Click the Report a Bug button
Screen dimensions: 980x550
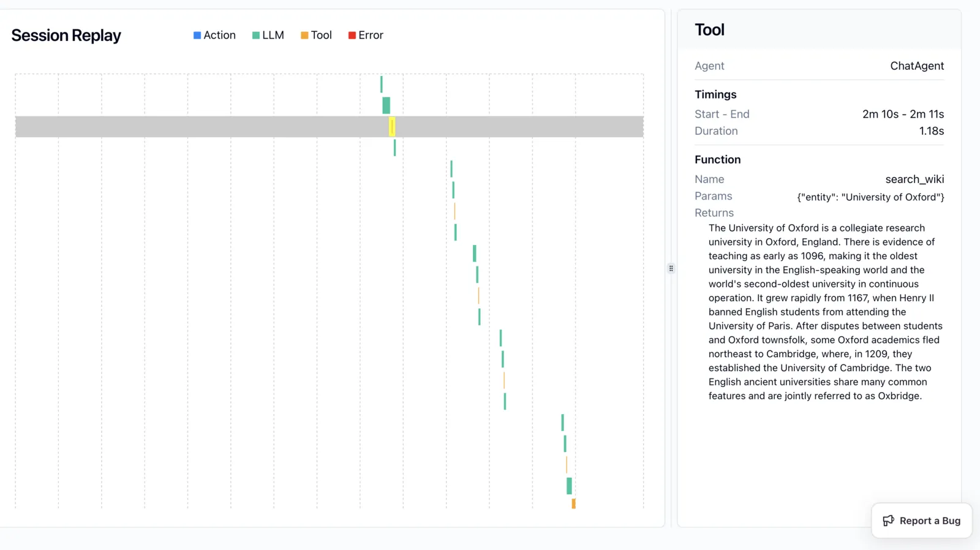(x=921, y=521)
